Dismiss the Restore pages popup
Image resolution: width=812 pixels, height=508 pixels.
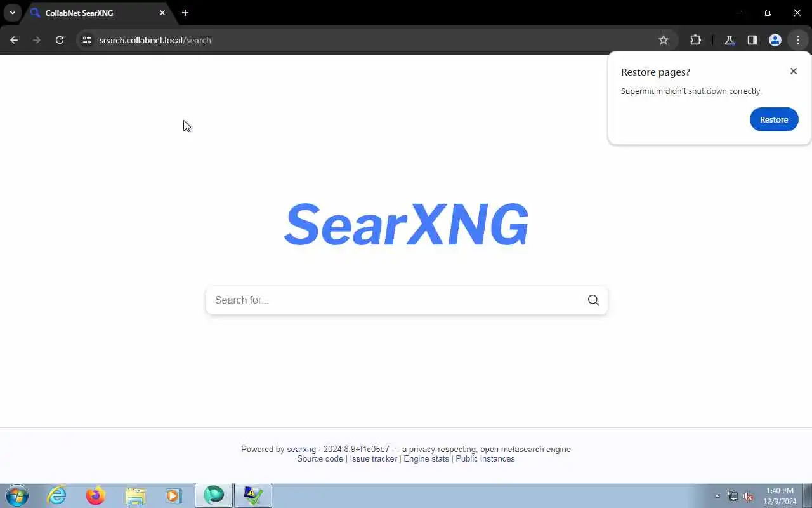pos(794,71)
